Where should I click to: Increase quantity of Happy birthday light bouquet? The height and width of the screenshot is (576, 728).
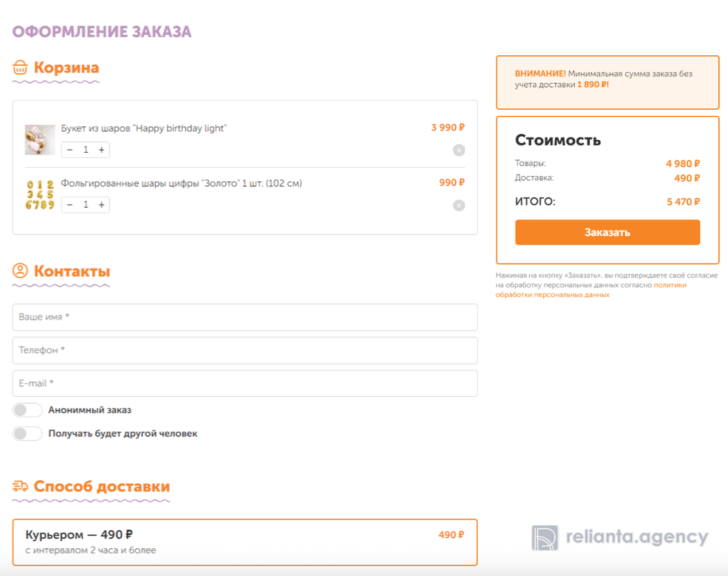[102, 150]
